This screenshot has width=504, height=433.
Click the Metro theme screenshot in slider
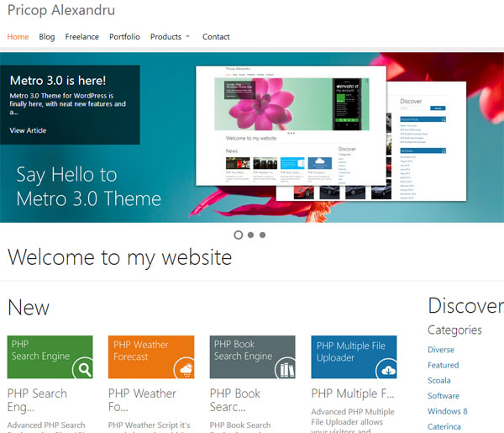tap(291, 126)
